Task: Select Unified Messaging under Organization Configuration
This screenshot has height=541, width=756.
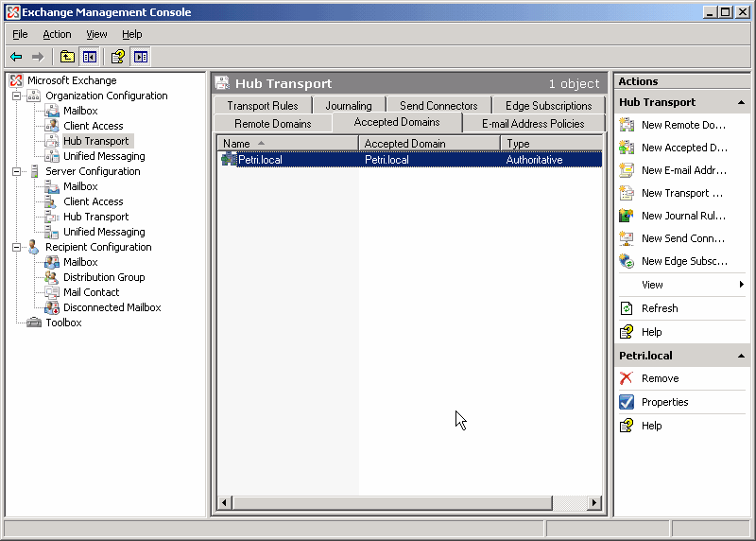Action: pyautogui.click(x=104, y=156)
